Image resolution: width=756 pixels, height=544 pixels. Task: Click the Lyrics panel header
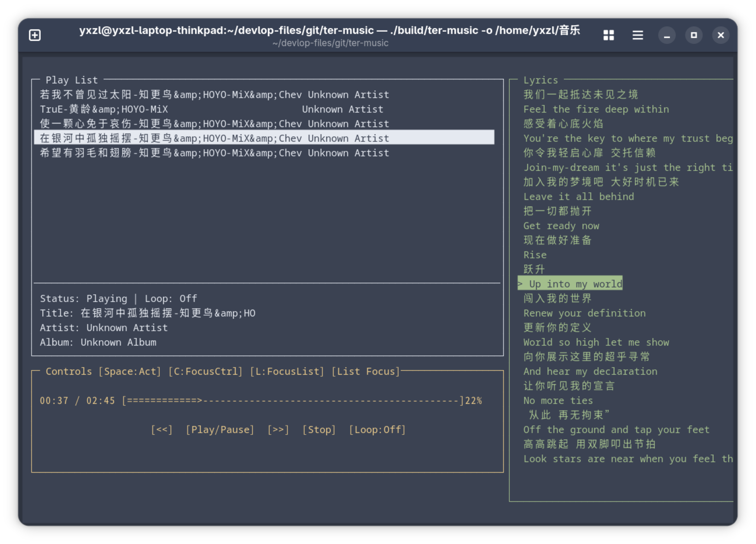pos(540,80)
